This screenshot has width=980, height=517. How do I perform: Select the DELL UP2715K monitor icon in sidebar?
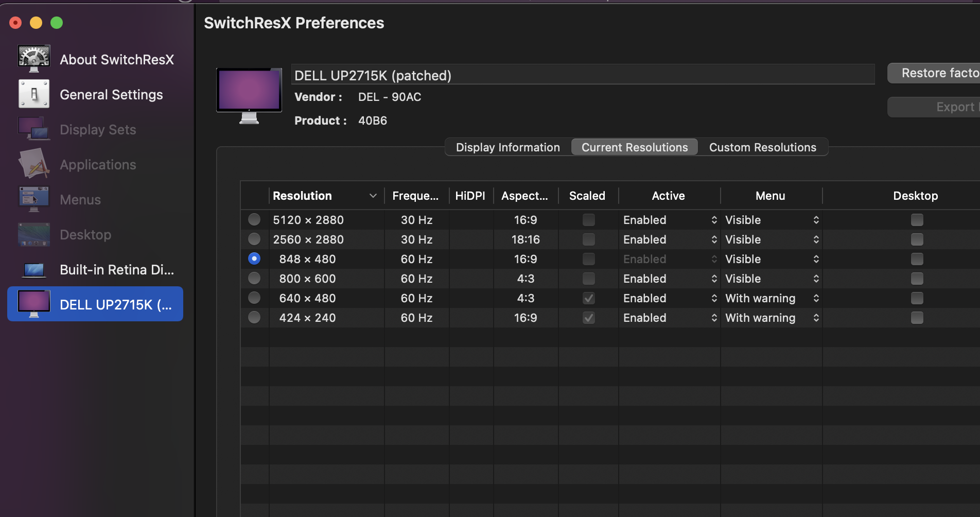[34, 304]
